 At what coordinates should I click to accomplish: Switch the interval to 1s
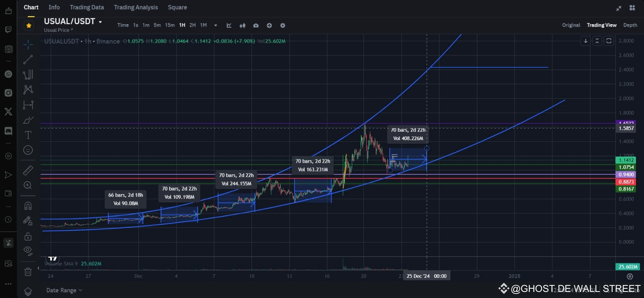coord(136,25)
